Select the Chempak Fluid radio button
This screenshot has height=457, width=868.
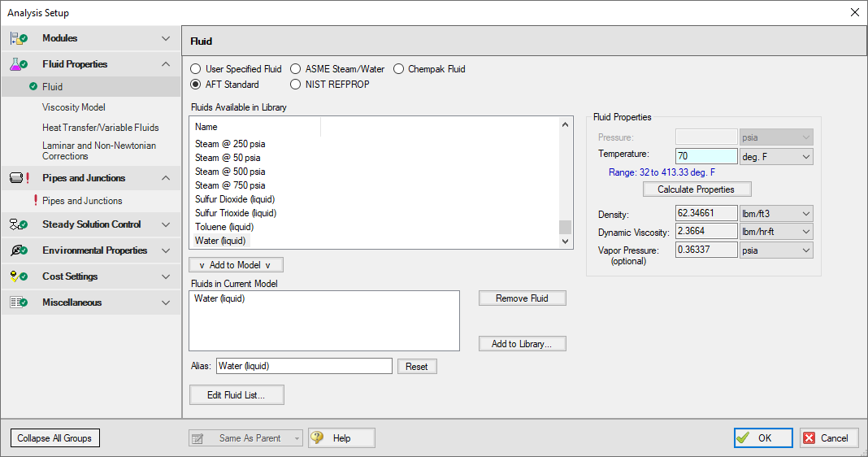[x=399, y=69]
